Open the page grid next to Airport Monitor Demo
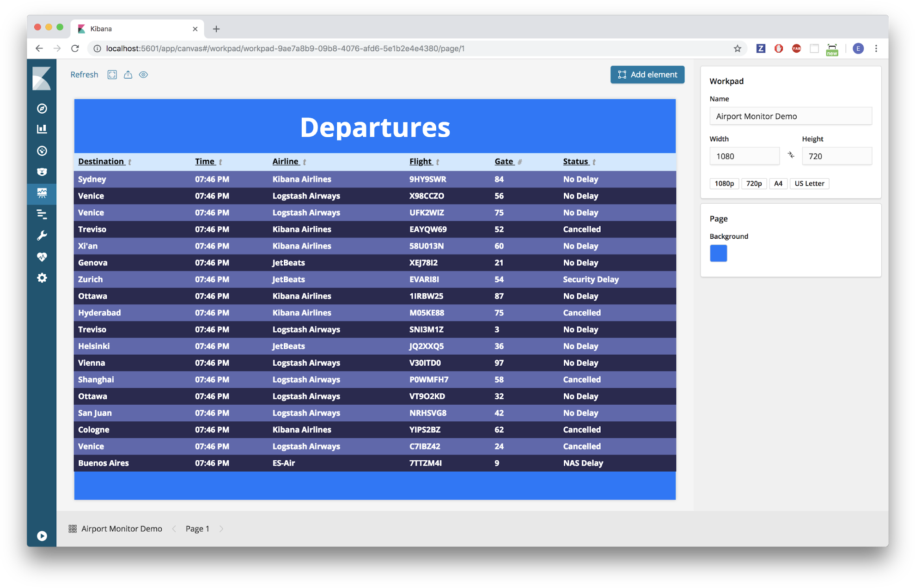This screenshot has height=588, width=915. [x=73, y=528]
